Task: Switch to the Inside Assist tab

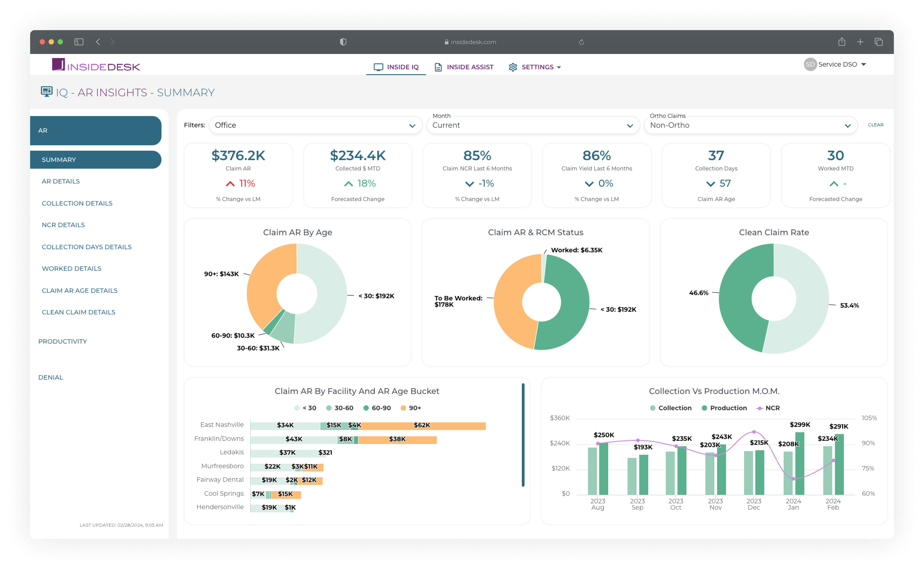Action: pyautogui.click(x=464, y=67)
